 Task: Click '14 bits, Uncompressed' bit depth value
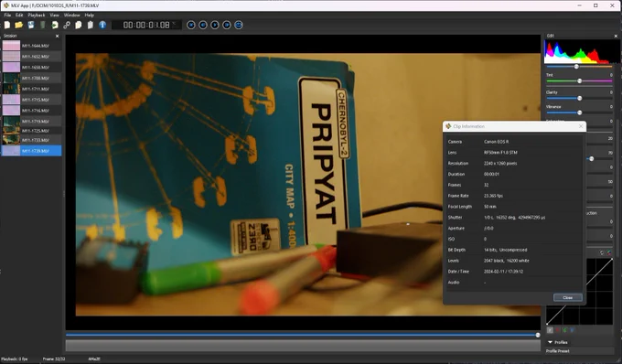point(505,250)
